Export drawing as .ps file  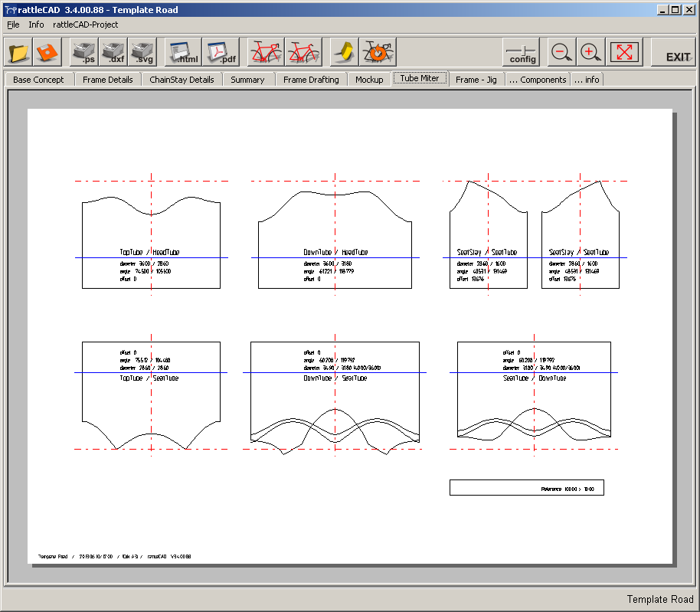point(84,53)
